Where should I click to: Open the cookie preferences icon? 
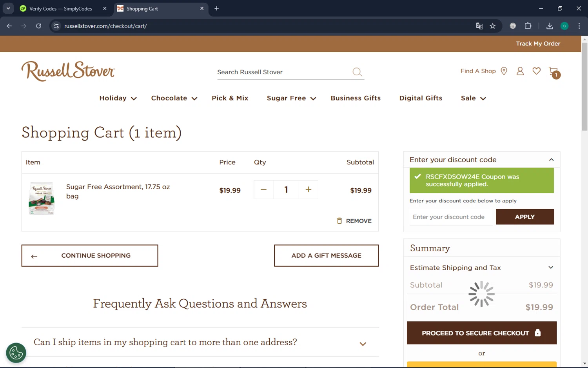[16, 353]
